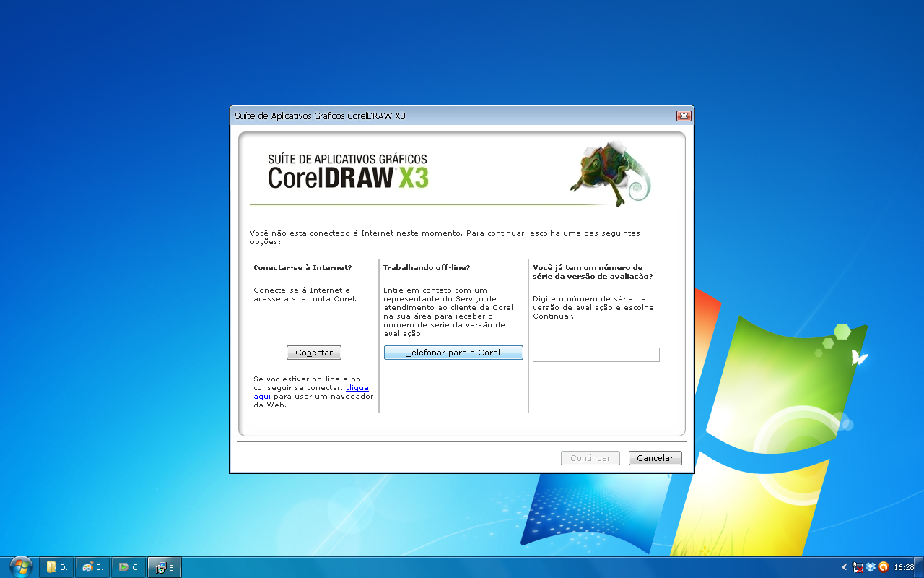The height and width of the screenshot is (578, 924).
Task: Click the 'Você não está conectado à Internet' message
Action: click(445, 237)
